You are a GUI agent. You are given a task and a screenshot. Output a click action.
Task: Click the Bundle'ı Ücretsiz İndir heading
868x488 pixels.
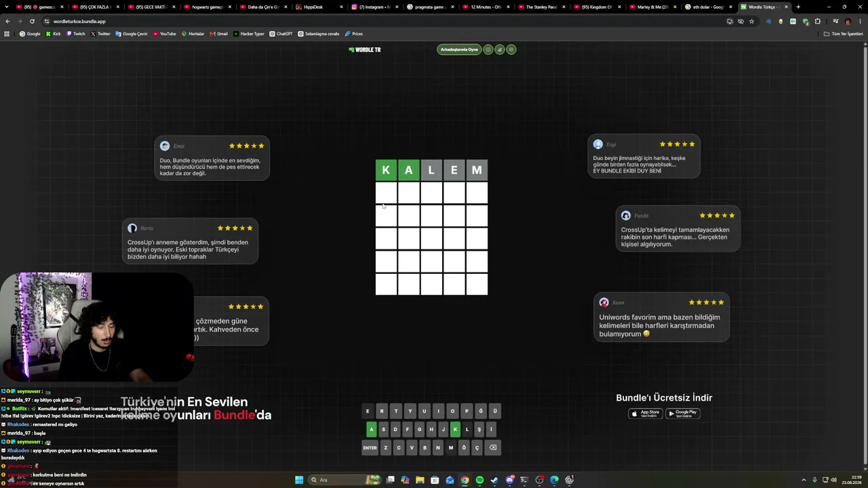coord(664,398)
